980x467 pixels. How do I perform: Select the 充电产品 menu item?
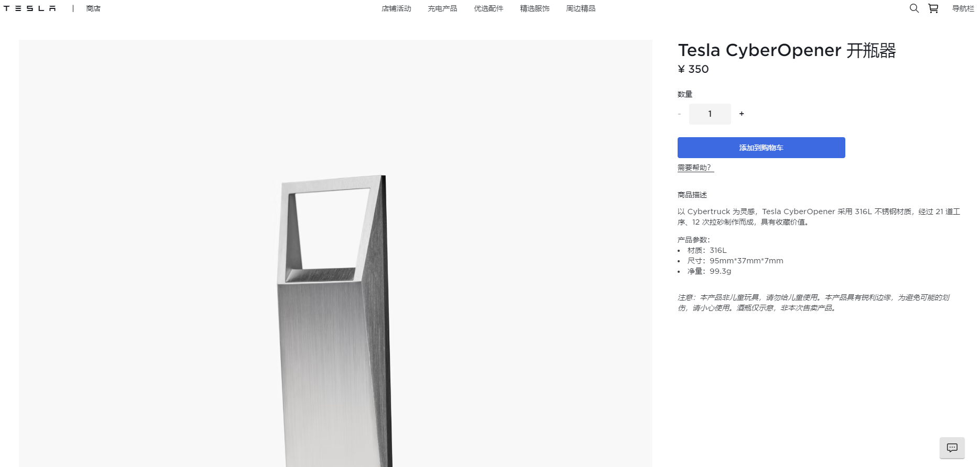[x=442, y=8]
